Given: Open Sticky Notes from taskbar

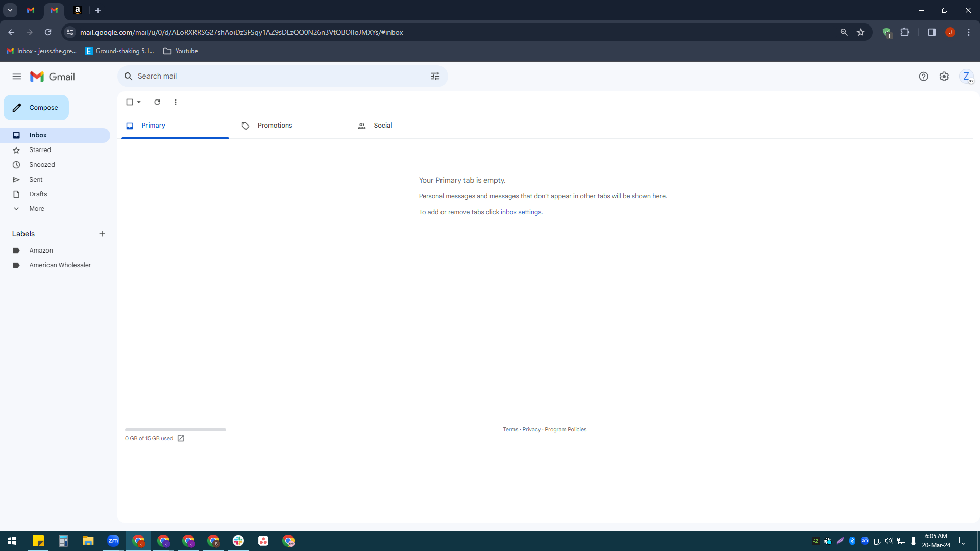Looking at the screenshot, I should 38,541.
